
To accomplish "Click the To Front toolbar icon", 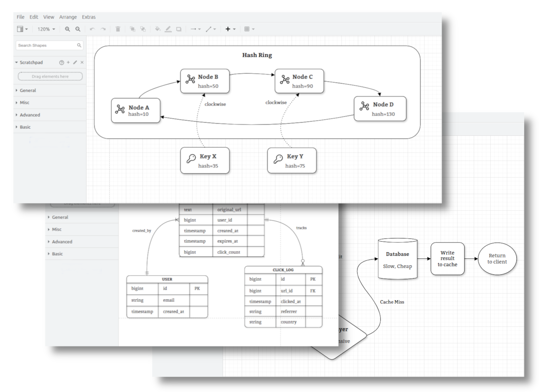I will click(132, 29).
